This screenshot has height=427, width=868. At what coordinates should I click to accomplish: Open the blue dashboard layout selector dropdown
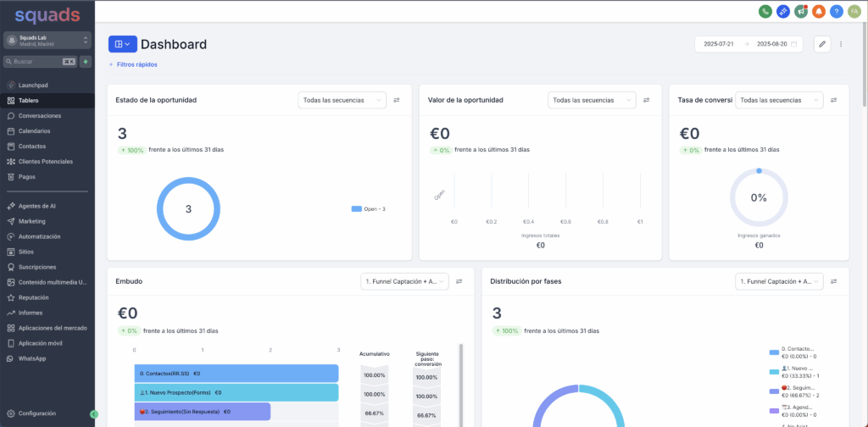(x=122, y=44)
